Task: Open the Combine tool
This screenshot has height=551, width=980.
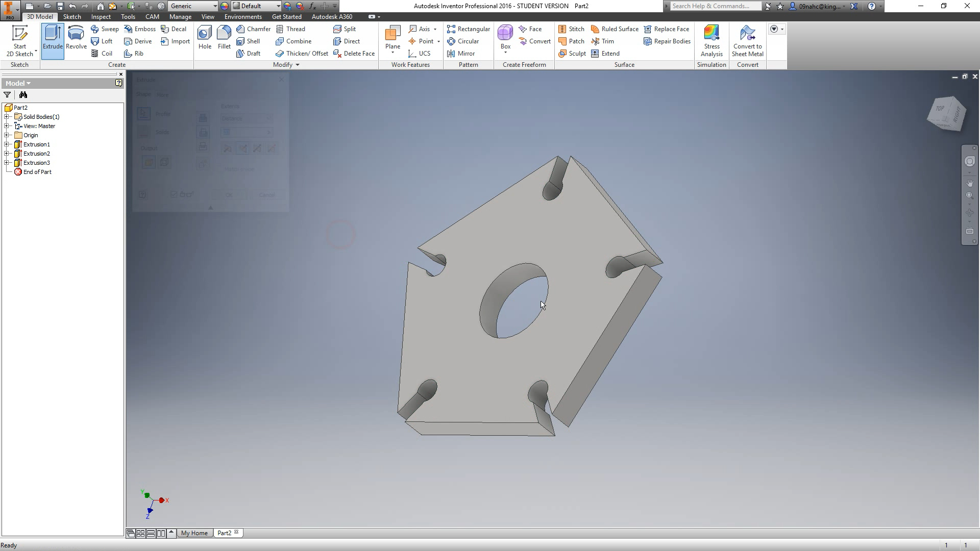Action: tap(293, 41)
